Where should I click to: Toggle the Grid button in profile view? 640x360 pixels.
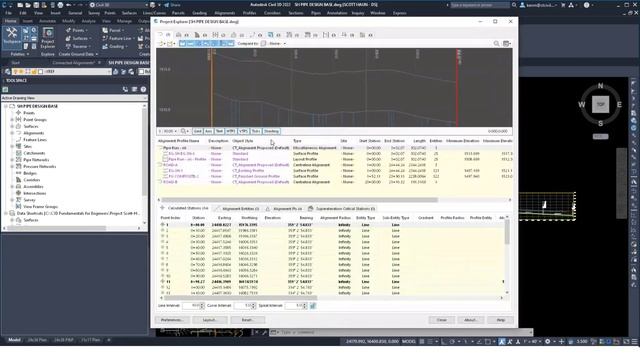(198, 131)
